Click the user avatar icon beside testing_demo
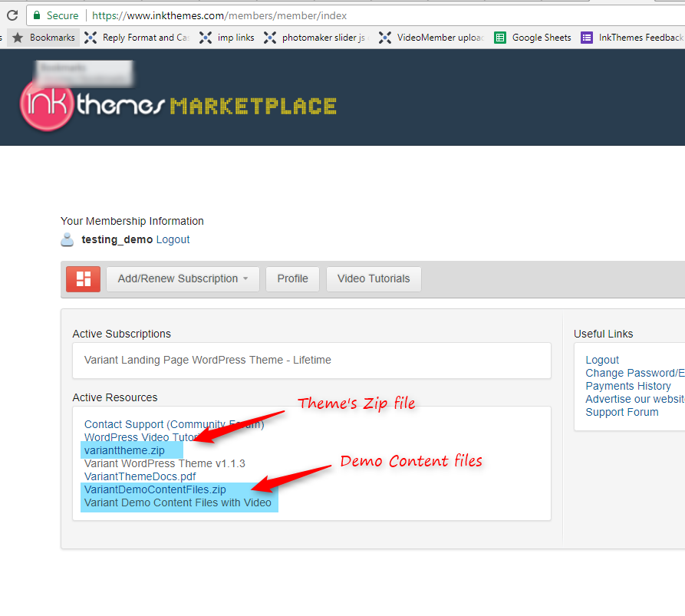This screenshot has width=685, height=616. [67, 240]
